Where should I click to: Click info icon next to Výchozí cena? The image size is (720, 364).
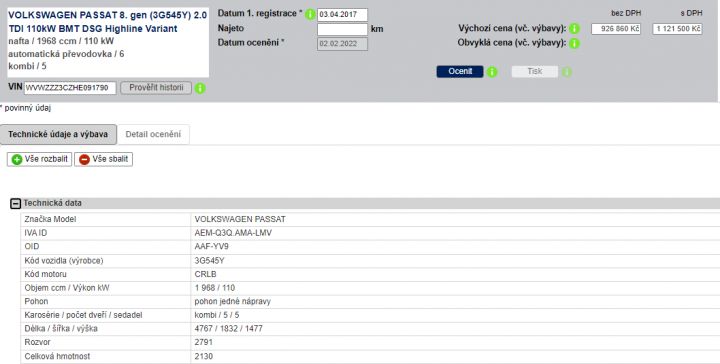(x=574, y=29)
